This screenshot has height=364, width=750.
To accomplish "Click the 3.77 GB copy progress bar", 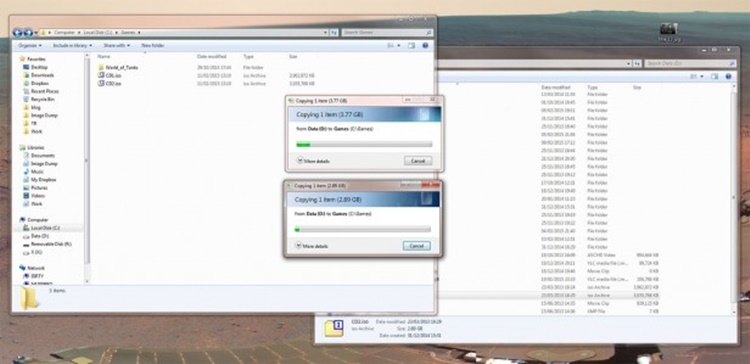I will pos(364,144).
